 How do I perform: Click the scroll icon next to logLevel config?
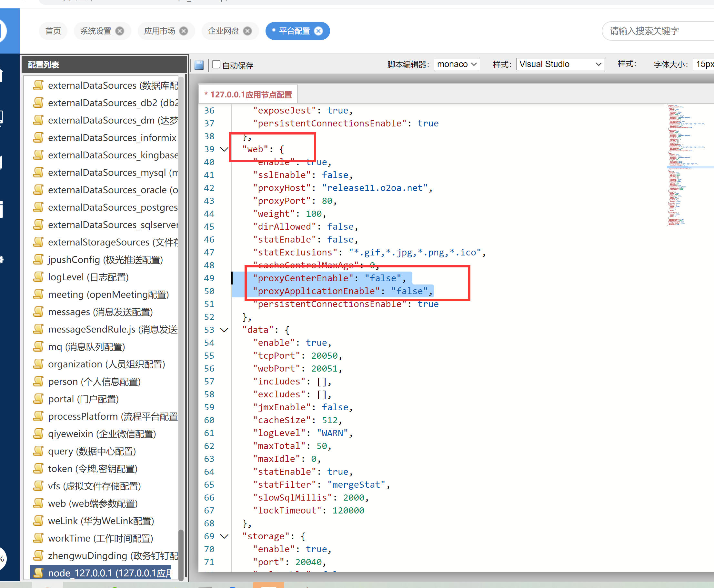point(39,277)
